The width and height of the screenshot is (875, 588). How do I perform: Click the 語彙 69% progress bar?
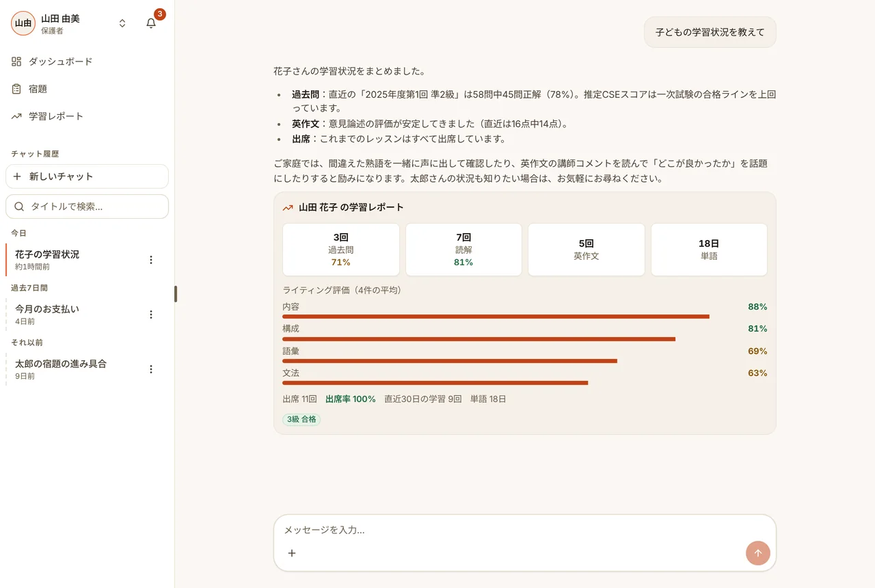click(x=525, y=361)
